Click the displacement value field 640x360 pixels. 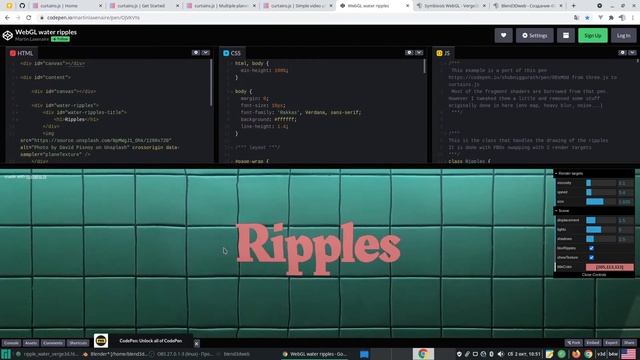click(x=625, y=220)
